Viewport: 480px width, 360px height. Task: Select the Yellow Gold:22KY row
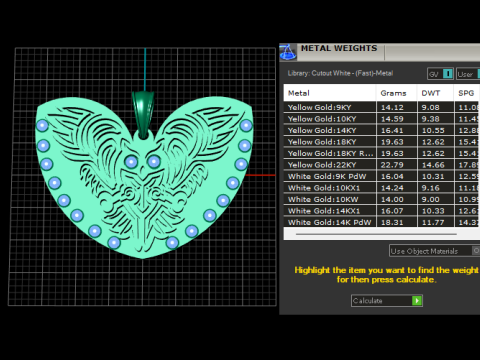[382, 165]
